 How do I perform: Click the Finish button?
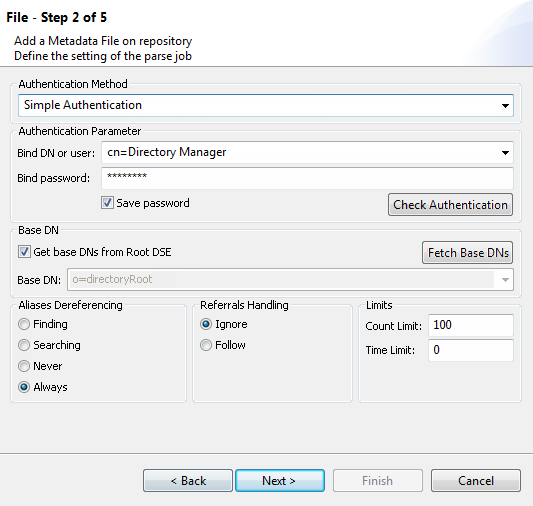coord(378,481)
